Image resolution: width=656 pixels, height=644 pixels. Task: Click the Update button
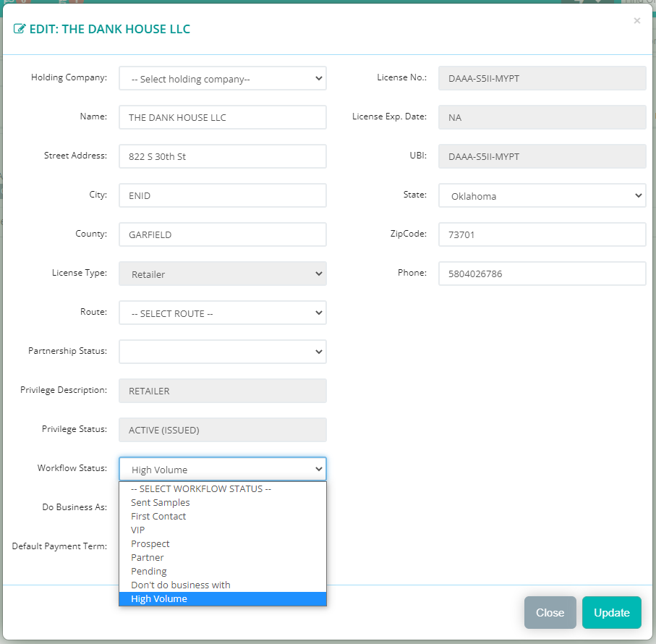611,612
